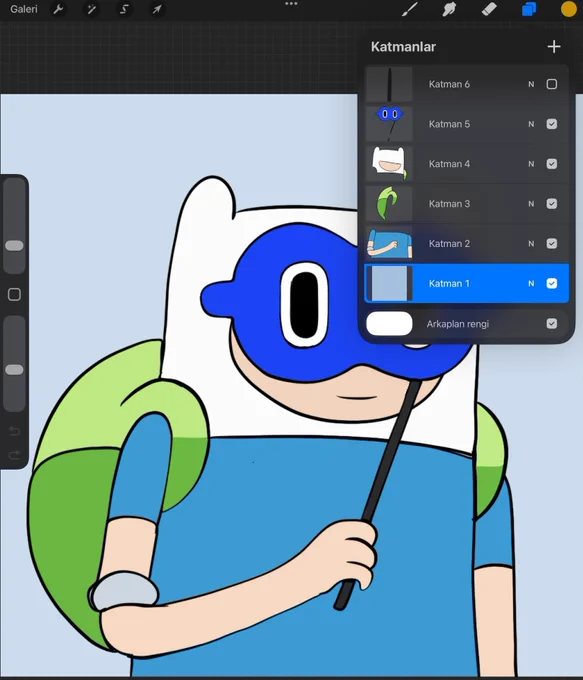
Task: Activate the arrow Transform tool
Action: tap(157, 9)
